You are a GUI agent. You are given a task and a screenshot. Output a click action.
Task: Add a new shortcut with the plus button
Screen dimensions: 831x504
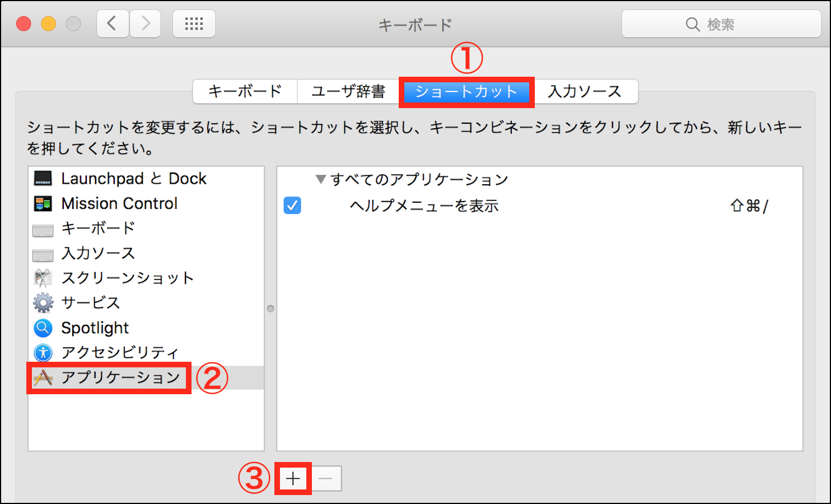pos(293,479)
